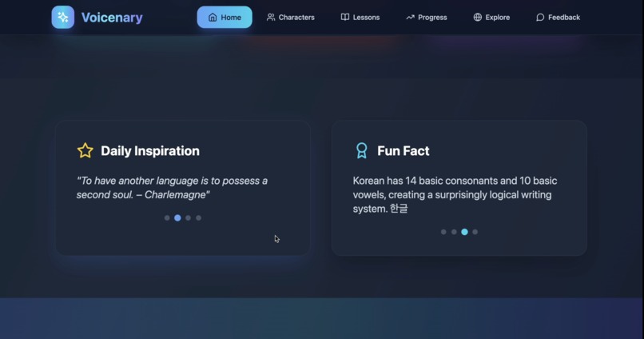Viewport: 644px width, 339px height.
Task: Click the house icon in Home button
Action: (213, 18)
